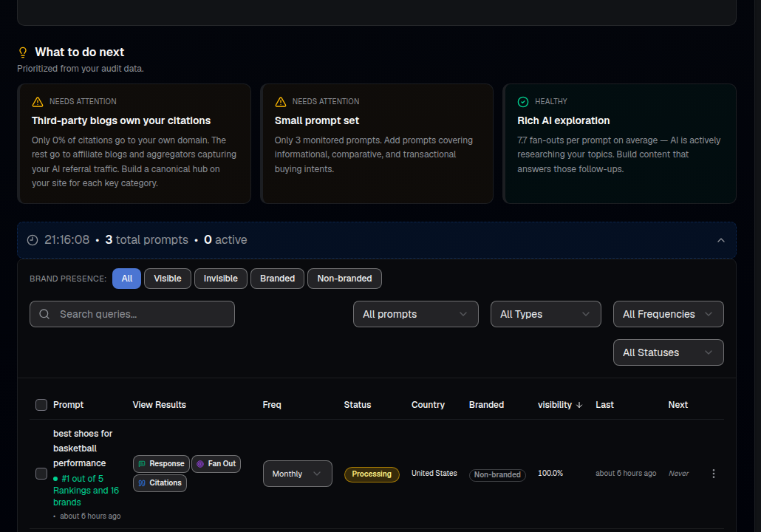Click the Prompt column header
Image resolution: width=761 pixels, height=532 pixels.
pos(69,405)
